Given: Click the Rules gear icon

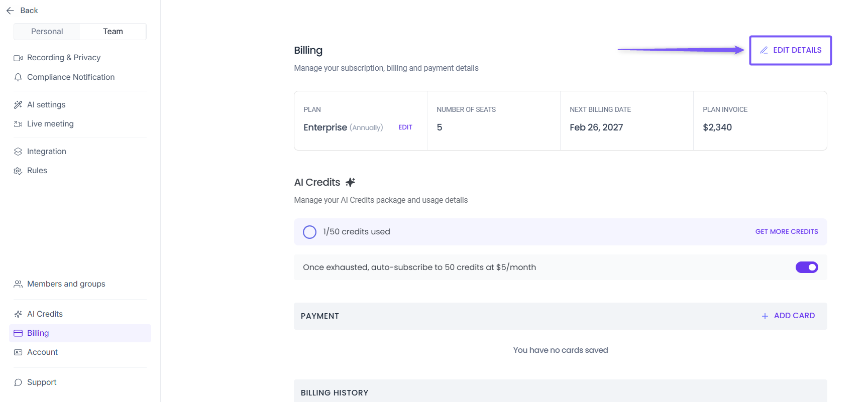Looking at the screenshot, I should (18, 171).
